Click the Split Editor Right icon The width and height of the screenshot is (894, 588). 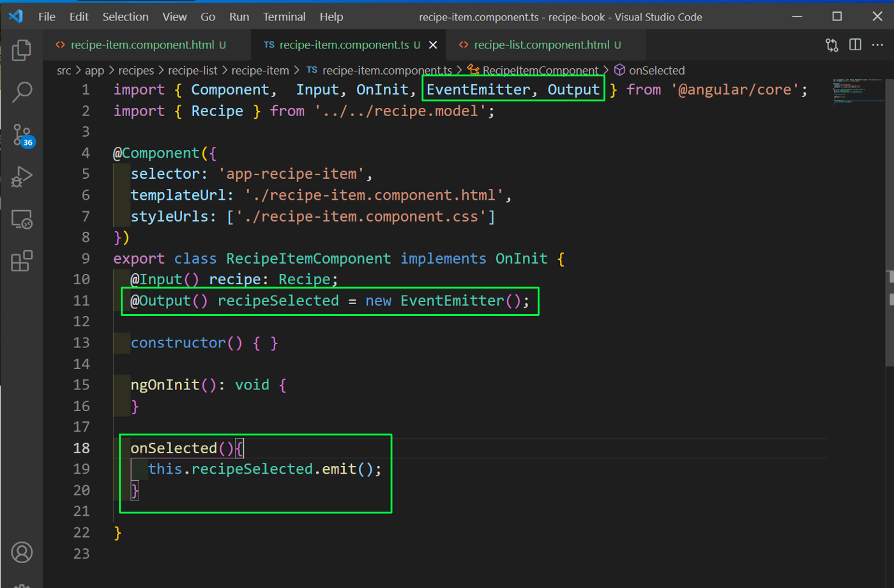coord(855,45)
